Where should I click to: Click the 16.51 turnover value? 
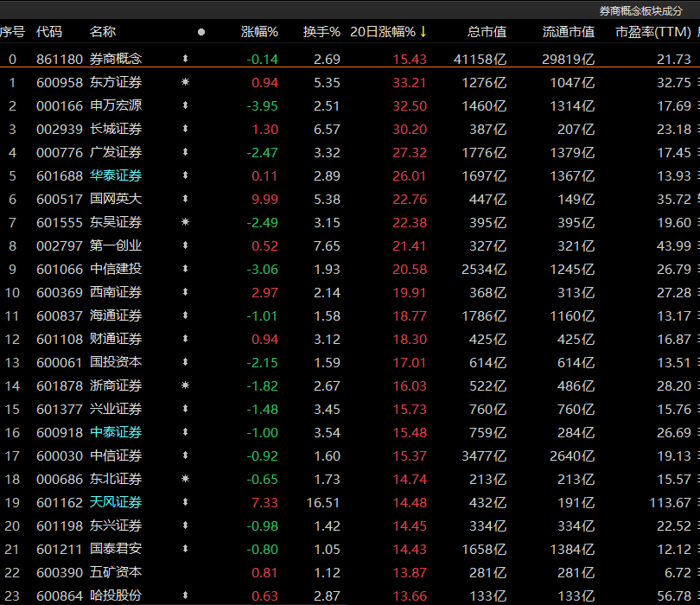(x=323, y=502)
